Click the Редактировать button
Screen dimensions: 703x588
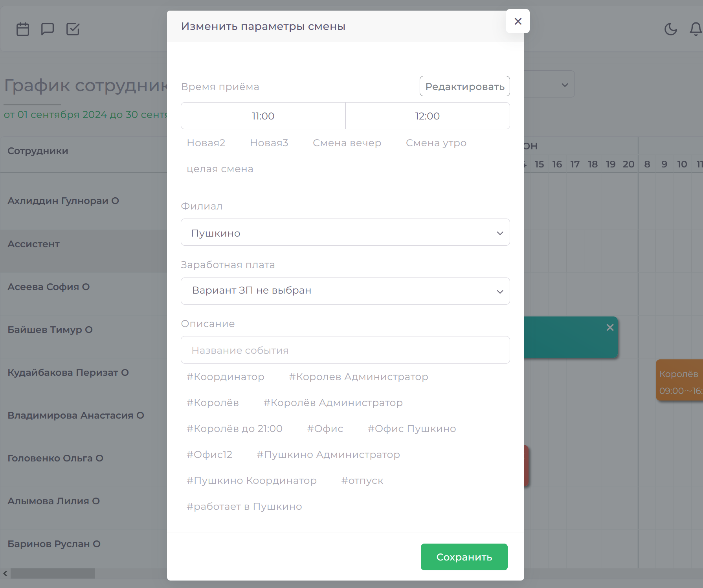pyautogui.click(x=465, y=86)
